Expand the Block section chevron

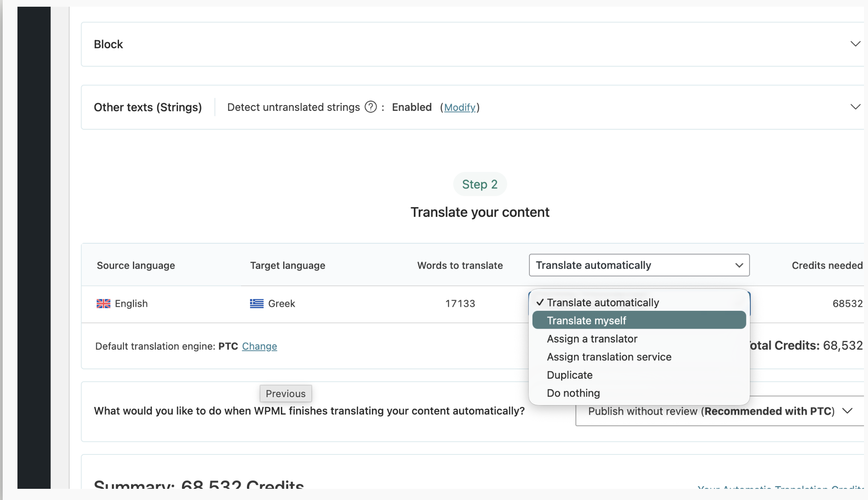855,44
